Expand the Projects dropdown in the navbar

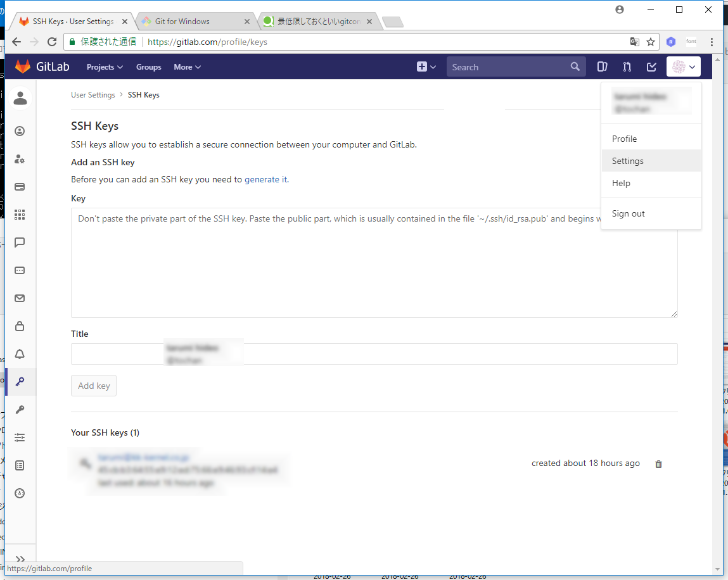tap(105, 67)
